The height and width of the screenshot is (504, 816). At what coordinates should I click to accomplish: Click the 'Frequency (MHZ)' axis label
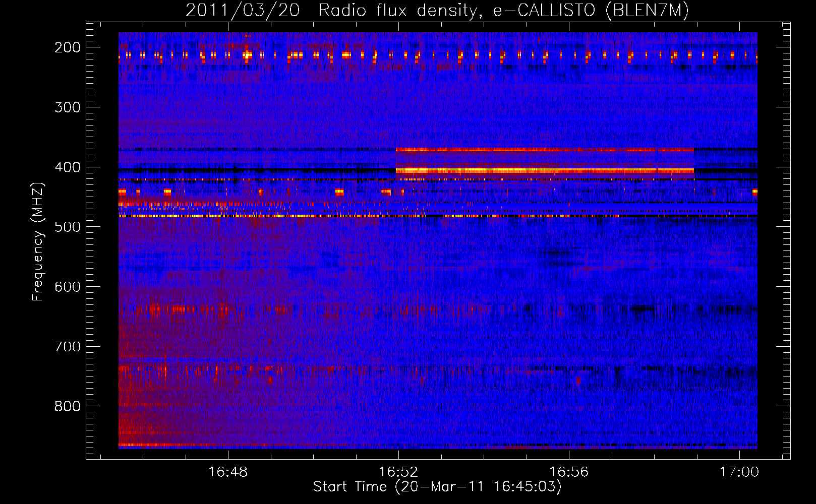[38, 241]
